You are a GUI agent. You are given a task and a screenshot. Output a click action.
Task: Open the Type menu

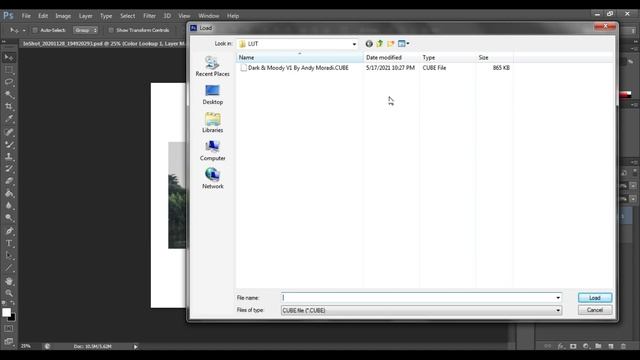[106, 16]
